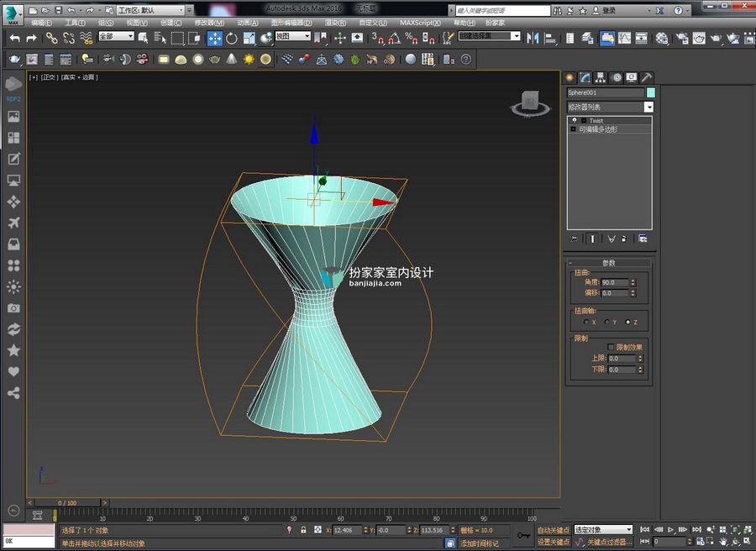Click the 登录 sign-in link
This screenshot has height=551, width=756.
(x=609, y=10)
